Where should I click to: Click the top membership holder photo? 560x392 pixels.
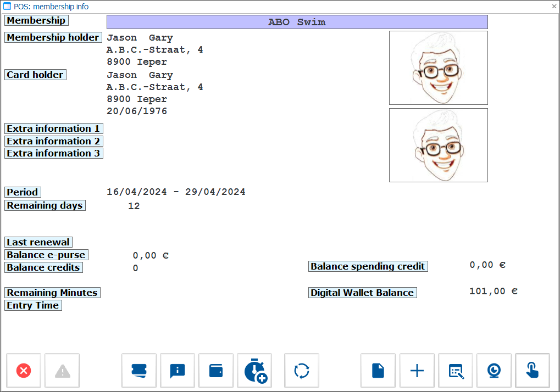coord(438,68)
